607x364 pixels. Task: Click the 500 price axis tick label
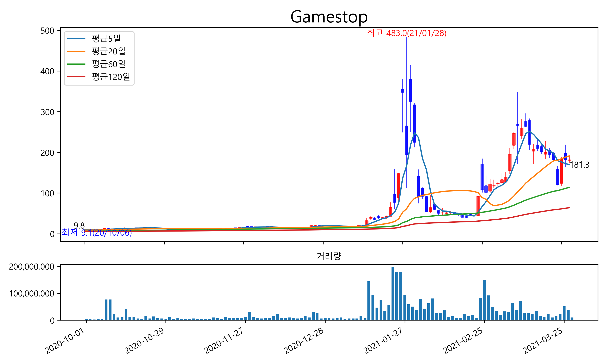point(47,31)
